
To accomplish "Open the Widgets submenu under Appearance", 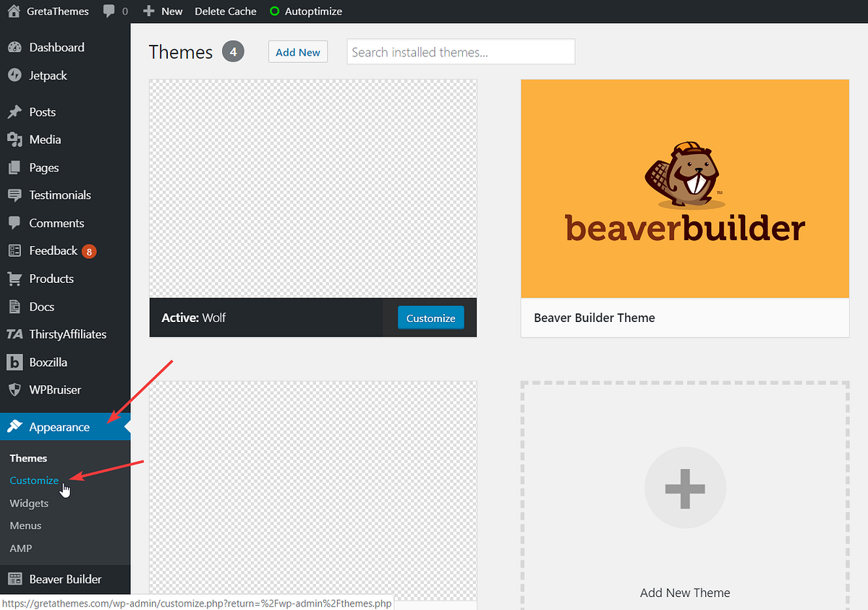I will 29,503.
